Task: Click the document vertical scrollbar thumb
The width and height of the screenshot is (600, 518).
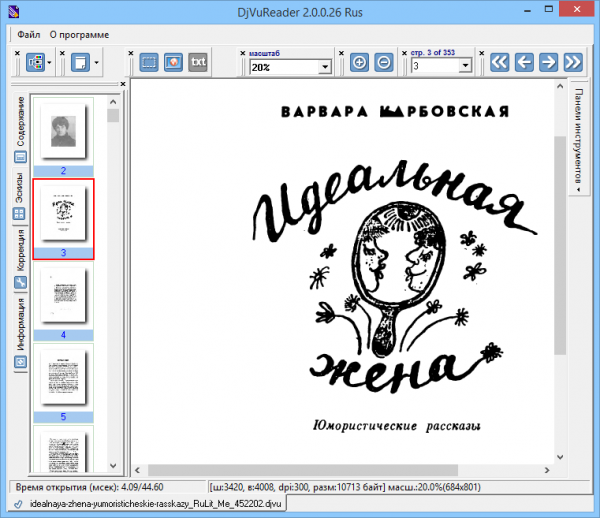Action: tap(560, 245)
